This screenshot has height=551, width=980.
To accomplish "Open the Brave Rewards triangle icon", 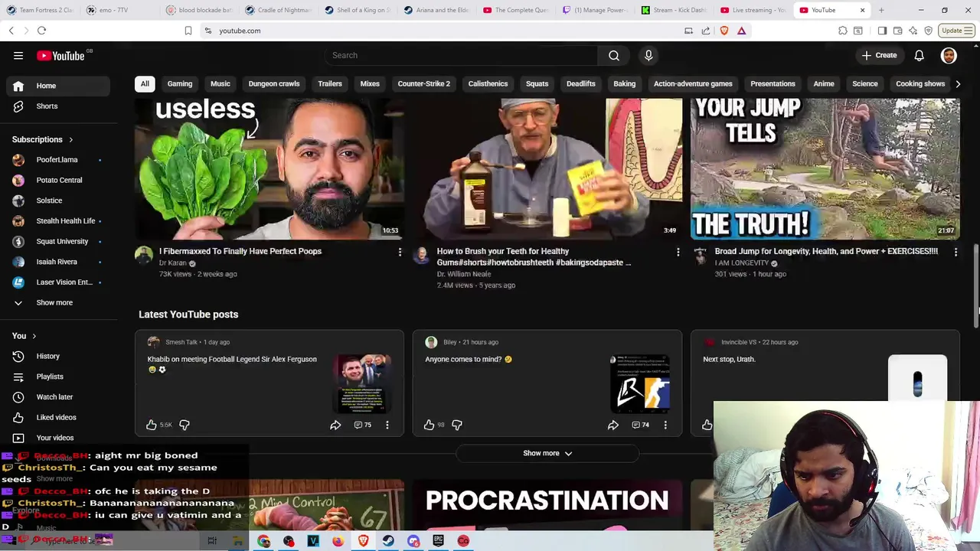I will [x=742, y=31].
